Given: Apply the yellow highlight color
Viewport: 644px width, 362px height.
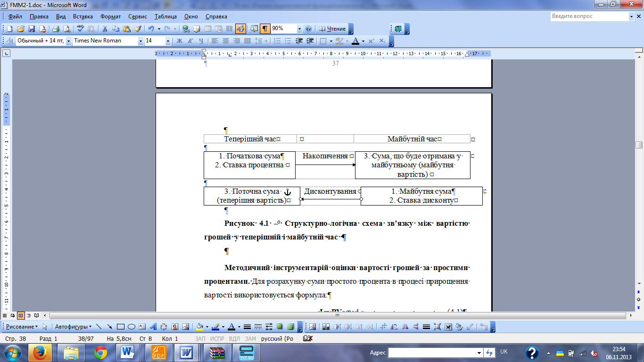Looking at the screenshot, I should (x=339, y=41).
